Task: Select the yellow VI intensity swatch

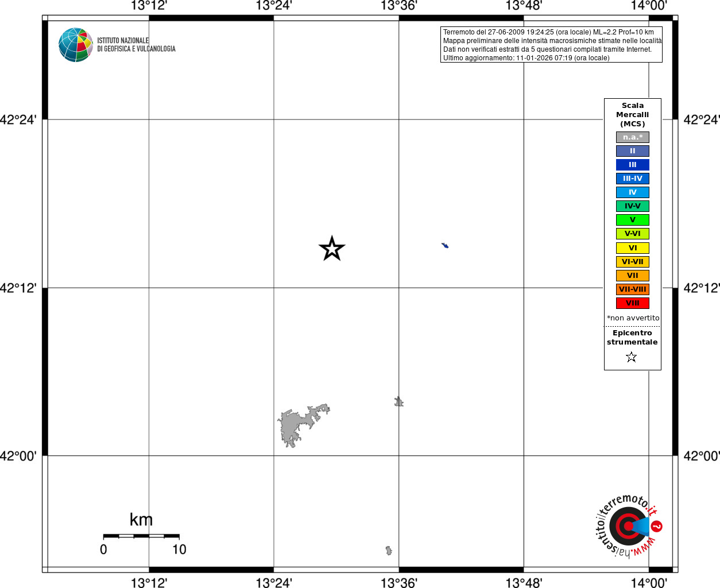Action: pyautogui.click(x=633, y=248)
